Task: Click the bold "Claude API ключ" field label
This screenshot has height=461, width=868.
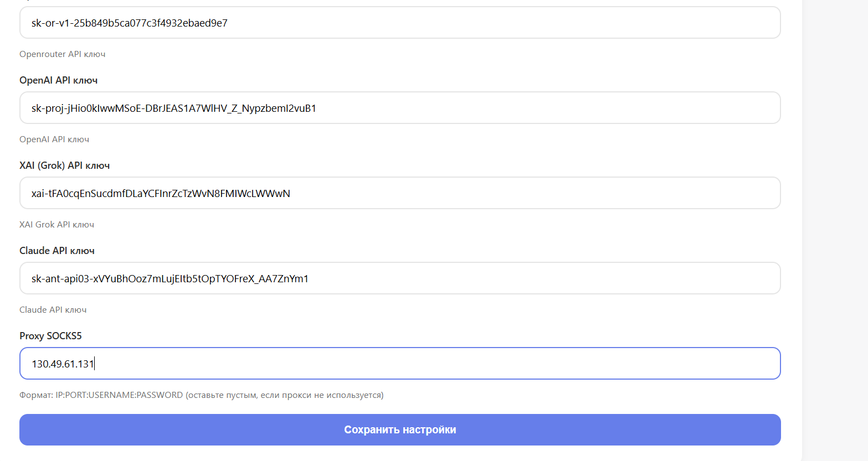Action: point(57,251)
